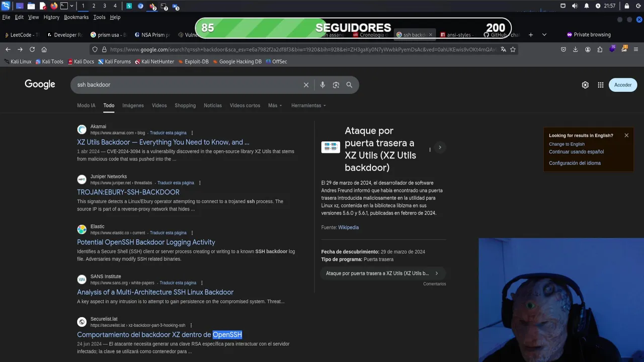The width and height of the screenshot is (644, 362).
Task: Launch Firefox from the top panel
Action: coord(54,6)
